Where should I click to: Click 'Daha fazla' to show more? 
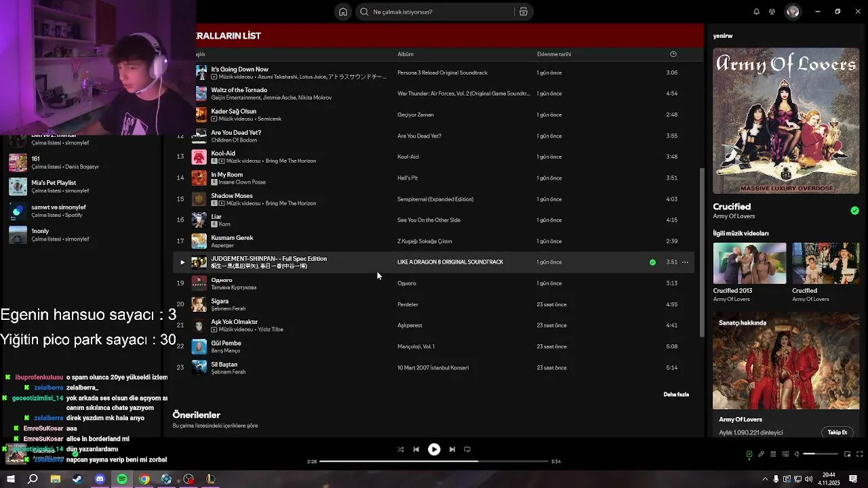676,394
